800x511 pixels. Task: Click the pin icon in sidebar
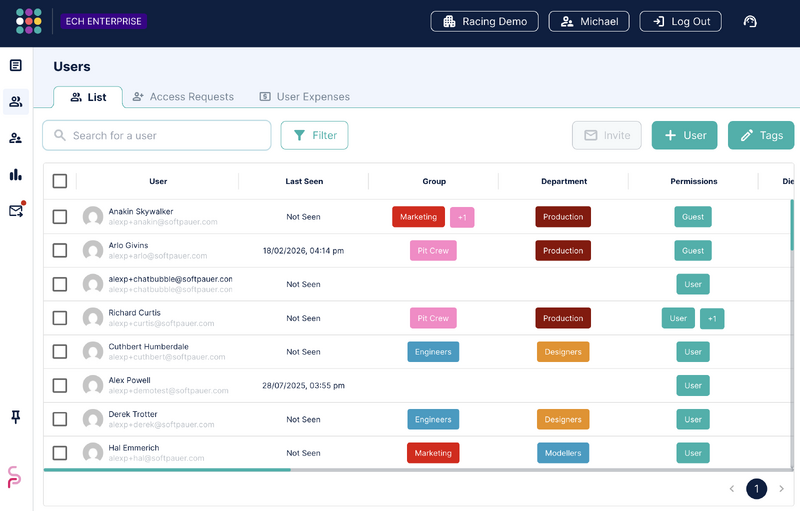point(16,417)
